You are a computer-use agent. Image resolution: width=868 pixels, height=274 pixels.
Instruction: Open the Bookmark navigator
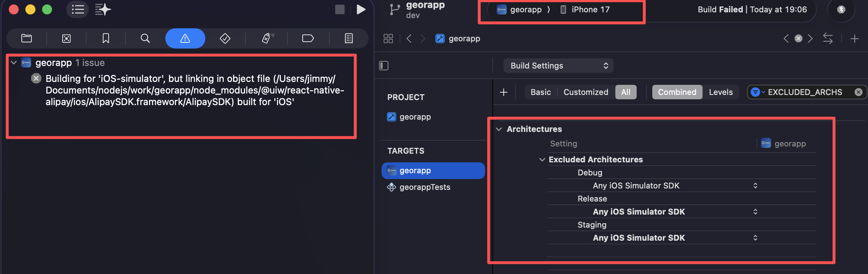pos(106,38)
